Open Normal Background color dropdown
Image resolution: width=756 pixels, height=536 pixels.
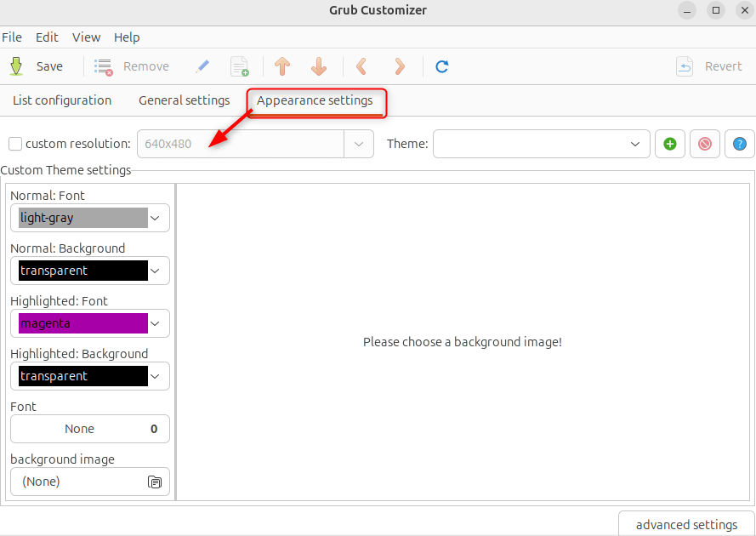click(x=90, y=271)
